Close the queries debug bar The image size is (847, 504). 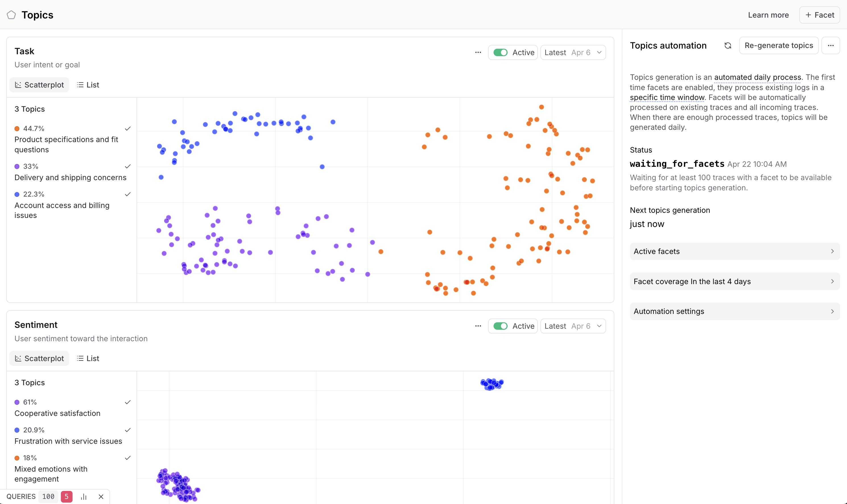coord(101,497)
